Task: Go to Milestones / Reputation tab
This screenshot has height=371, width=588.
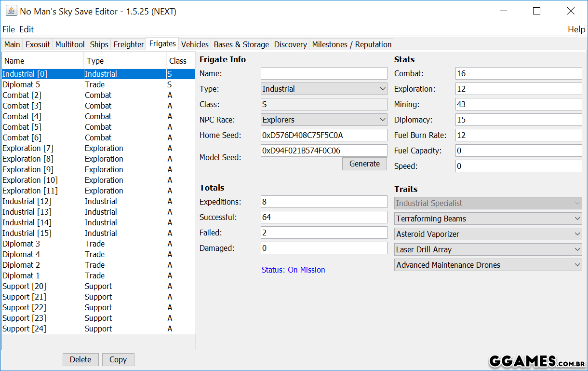Action: pos(351,44)
